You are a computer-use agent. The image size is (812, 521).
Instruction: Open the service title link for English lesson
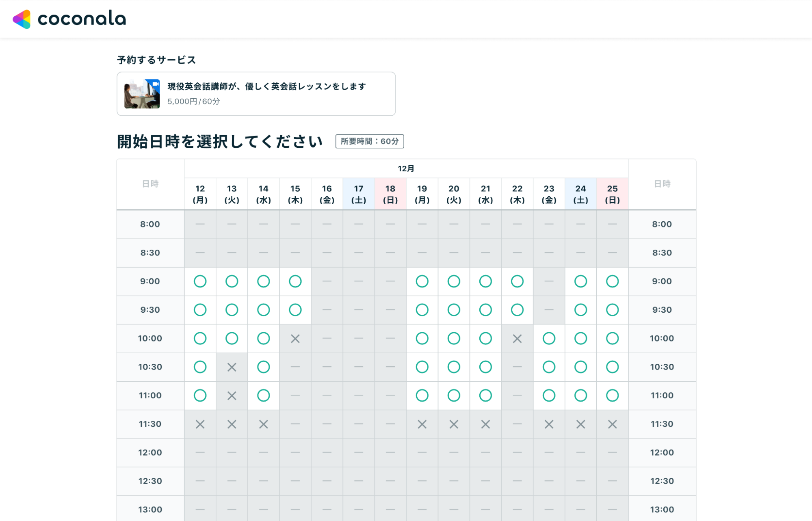266,86
